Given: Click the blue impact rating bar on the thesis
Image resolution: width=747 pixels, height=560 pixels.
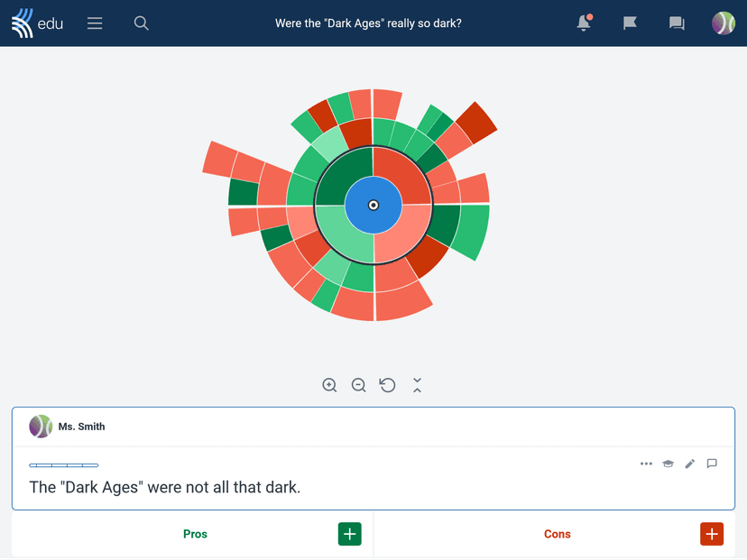Looking at the screenshot, I should (63, 465).
